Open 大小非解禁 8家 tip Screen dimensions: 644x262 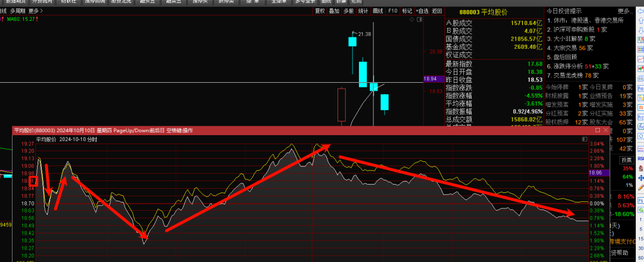(x=570, y=39)
